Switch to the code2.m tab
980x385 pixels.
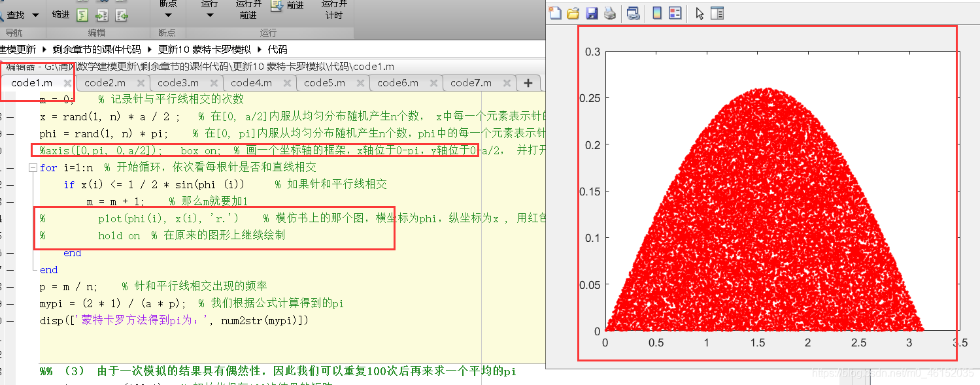click(105, 83)
